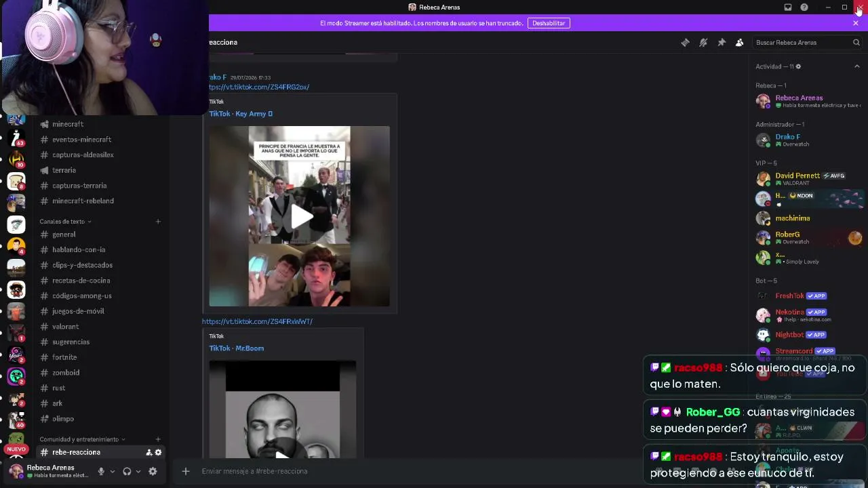This screenshot has height=488, width=868.
Task: Mute microphone in user panel
Action: 101,471
